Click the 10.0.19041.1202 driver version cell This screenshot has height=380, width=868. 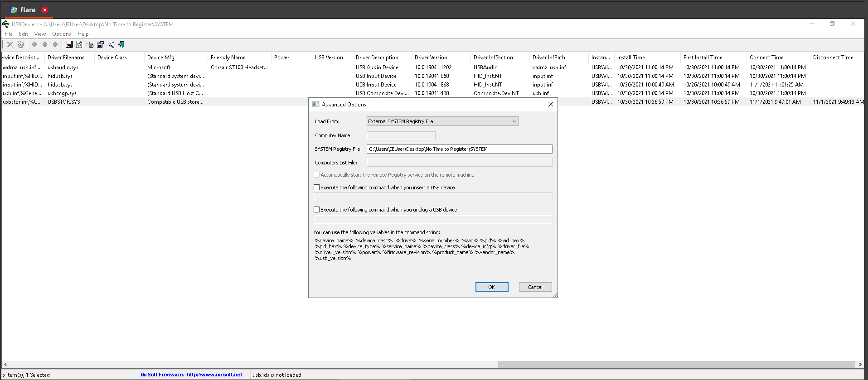433,67
